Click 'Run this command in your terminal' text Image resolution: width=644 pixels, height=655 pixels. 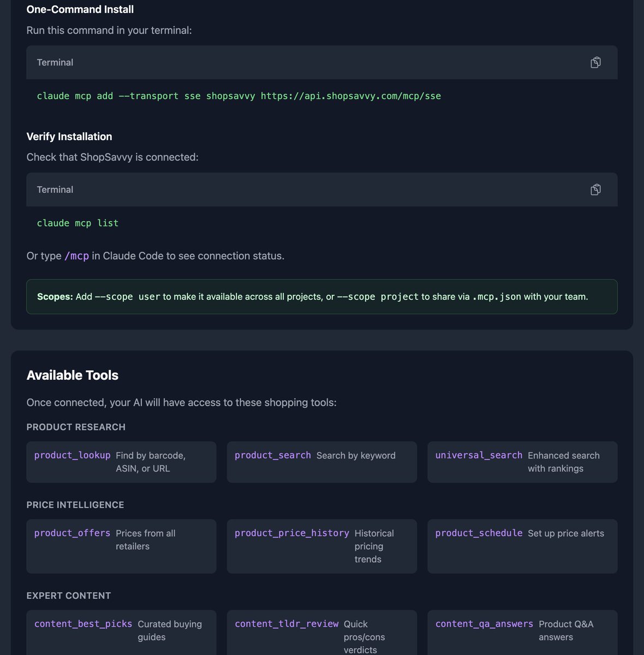click(109, 30)
